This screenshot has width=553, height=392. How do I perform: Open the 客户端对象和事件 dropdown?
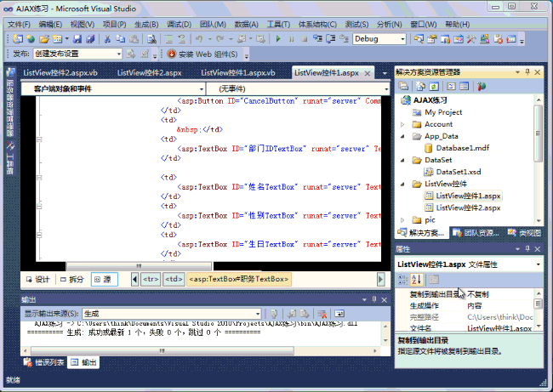point(202,88)
